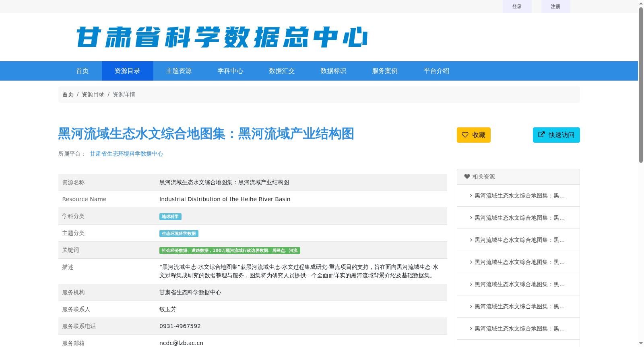Click 资源目录 in the breadcrumb
Viewport: 644px width, 347px height.
tap(93, 94)
